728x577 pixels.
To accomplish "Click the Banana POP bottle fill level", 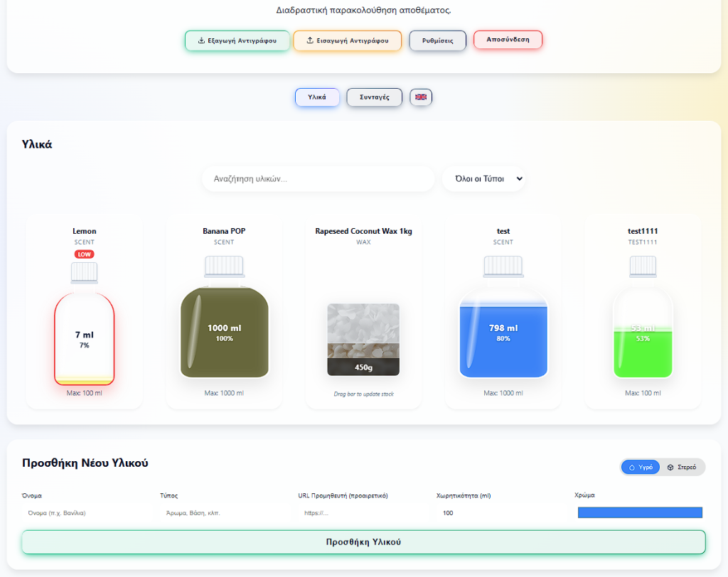I will pyautogui.click(x=224, y=333).
